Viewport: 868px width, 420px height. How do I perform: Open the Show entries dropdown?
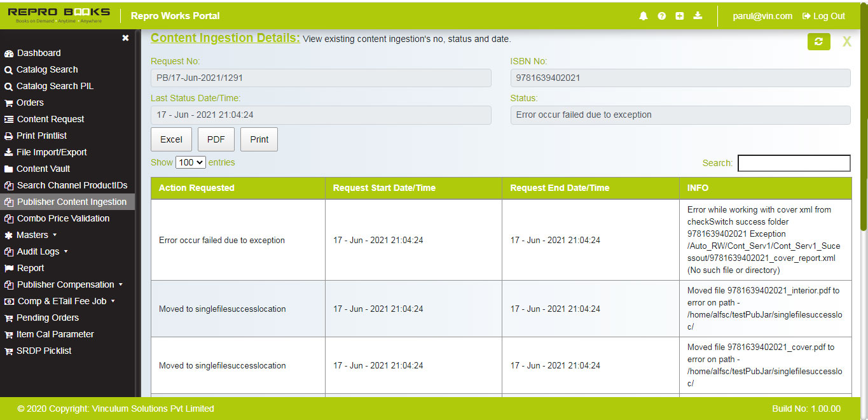pyautogui.click(x=190, y=162)
